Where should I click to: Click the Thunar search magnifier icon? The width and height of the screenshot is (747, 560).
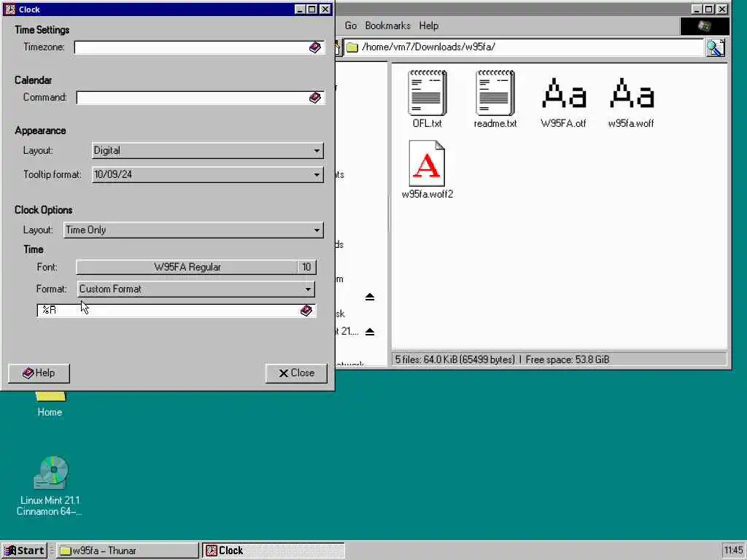point(716,47)
